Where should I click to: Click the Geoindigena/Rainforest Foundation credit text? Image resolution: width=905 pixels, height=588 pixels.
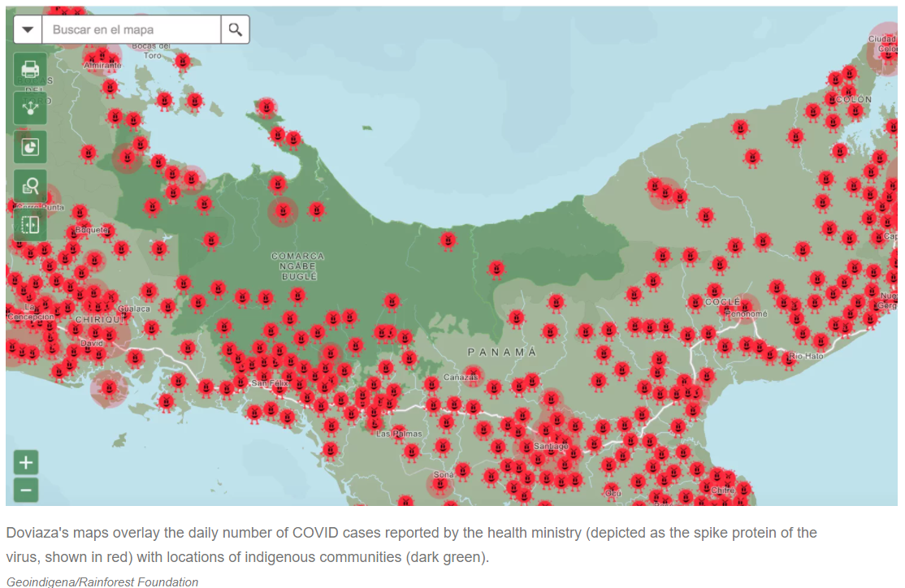[x=102, y=582]
